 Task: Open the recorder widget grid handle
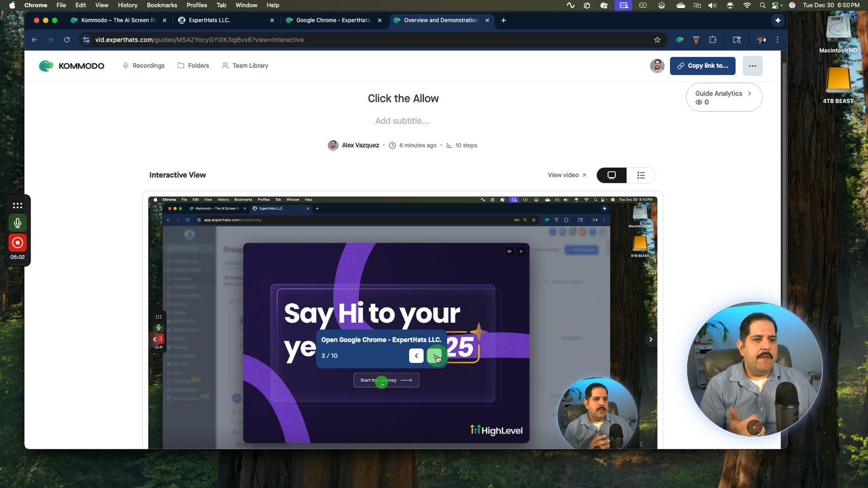[17, 206]
